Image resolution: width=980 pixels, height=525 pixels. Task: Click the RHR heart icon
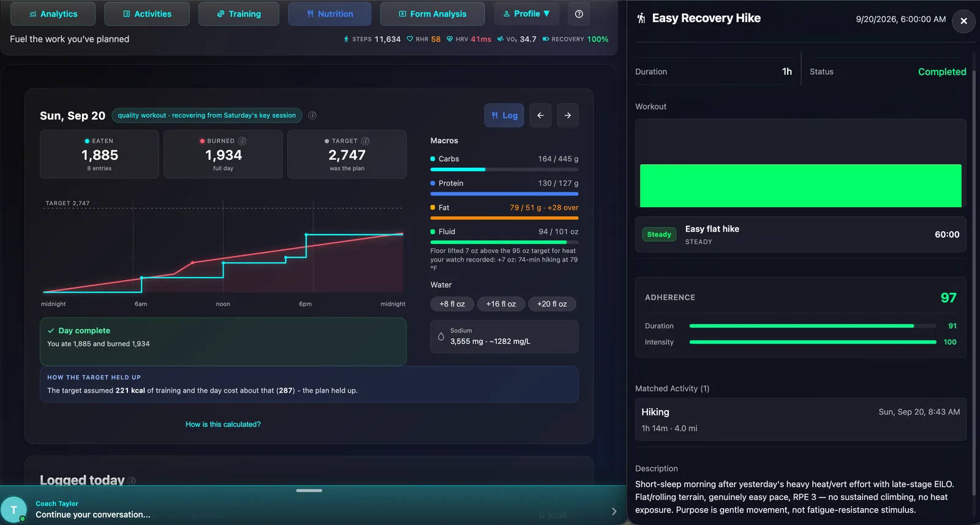pyautogui.click(x=410, y=39)
